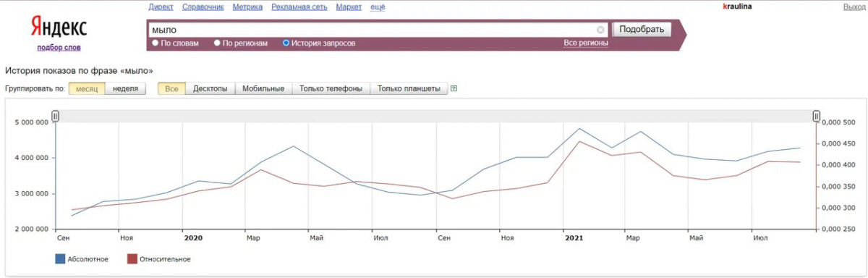868x278 pixels.
Task: Group results by месяц
Action: click(87, 89)
